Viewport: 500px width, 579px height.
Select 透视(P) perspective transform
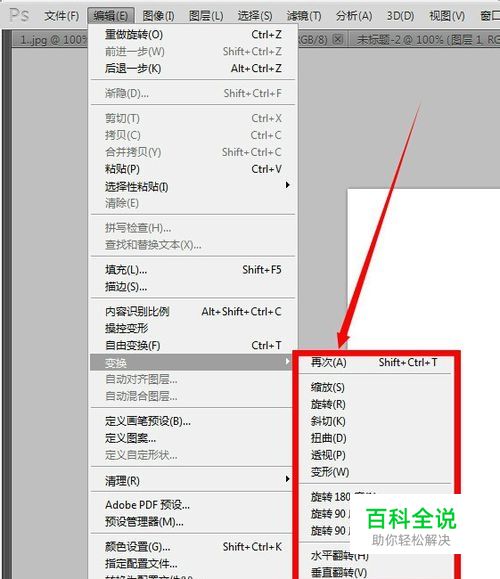pos(375,455)
